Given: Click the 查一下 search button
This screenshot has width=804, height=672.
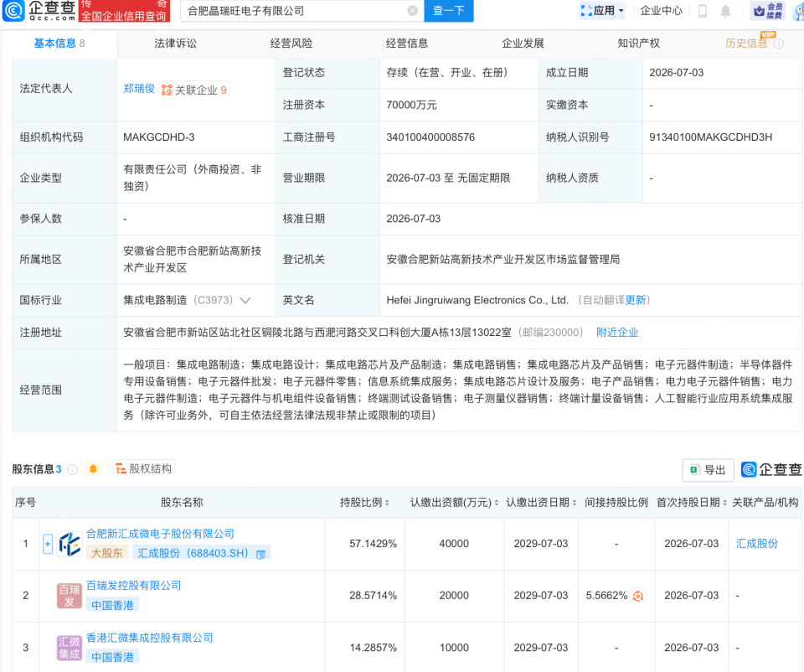Looking at the screenshot, I should pos(449,11).
